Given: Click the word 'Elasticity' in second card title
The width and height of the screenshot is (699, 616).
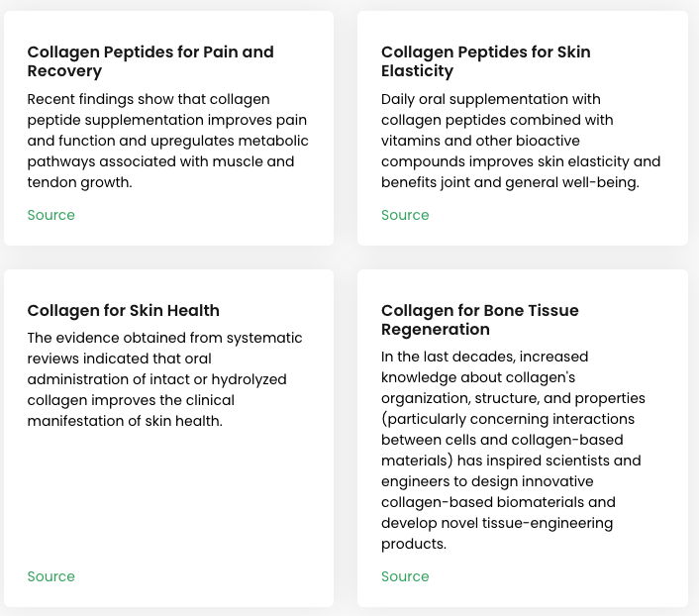Looking at the screenshot, I should coord(417,71).
